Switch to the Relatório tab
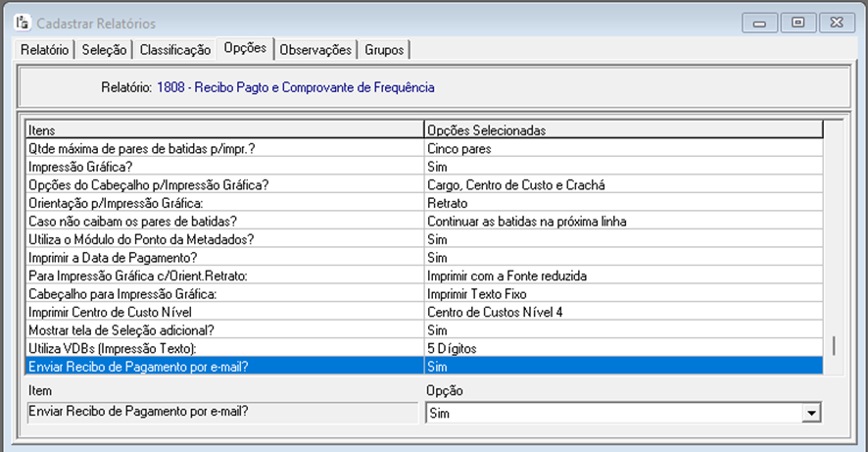This screenshot has height=452, width=868. [45, 49]
